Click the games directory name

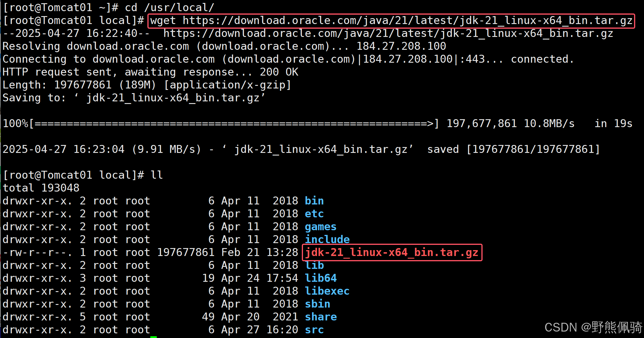(321, 227)
